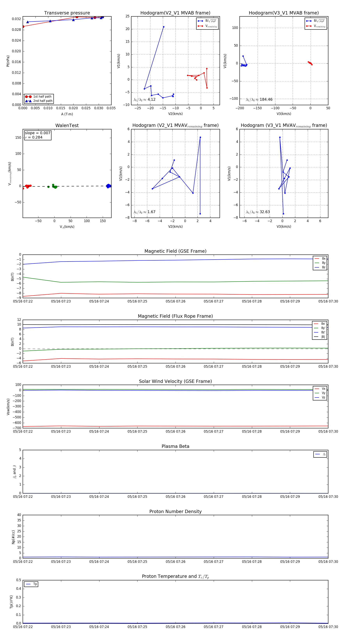Viewport: 351px width, 644px height.
Task: Click the Vremaining legend entry in V2_V1 MVAB hodogram
Action: (207, 26)
